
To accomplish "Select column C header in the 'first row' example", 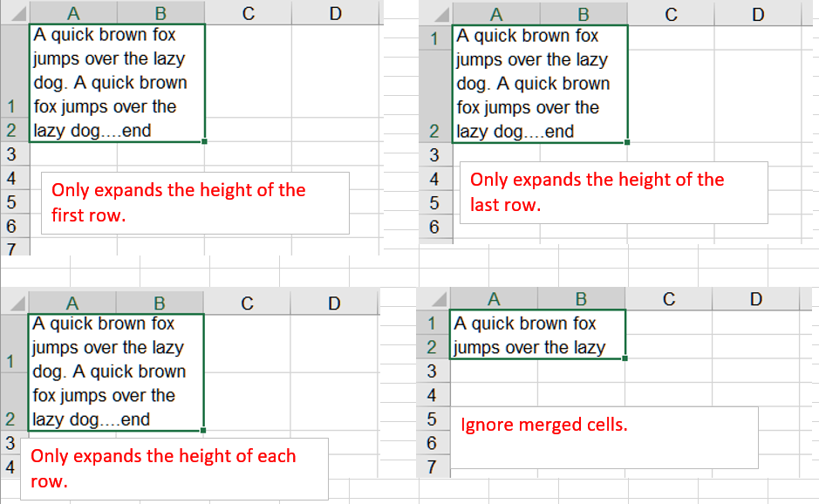I will coord(249,13).
